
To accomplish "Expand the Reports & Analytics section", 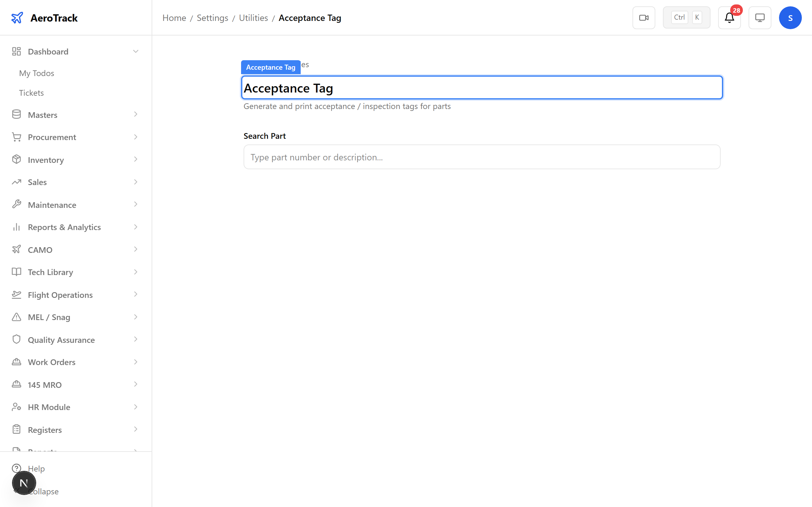I will pyautogui.click(x=135, y=227).
